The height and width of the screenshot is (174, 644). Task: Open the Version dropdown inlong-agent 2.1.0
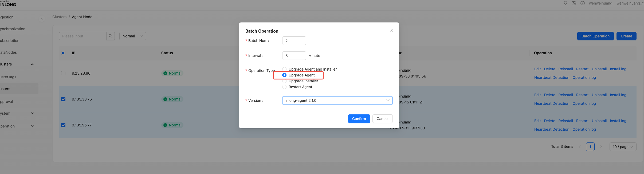pos(337,100)
